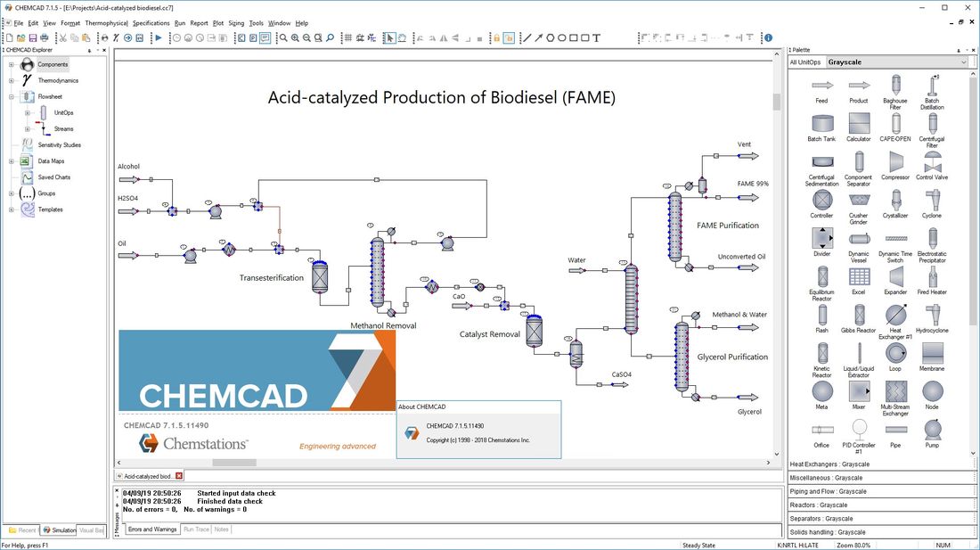This screenshot has height=550, width=980.
Task: Expand the Components tree node
Action: coord(11,64)
